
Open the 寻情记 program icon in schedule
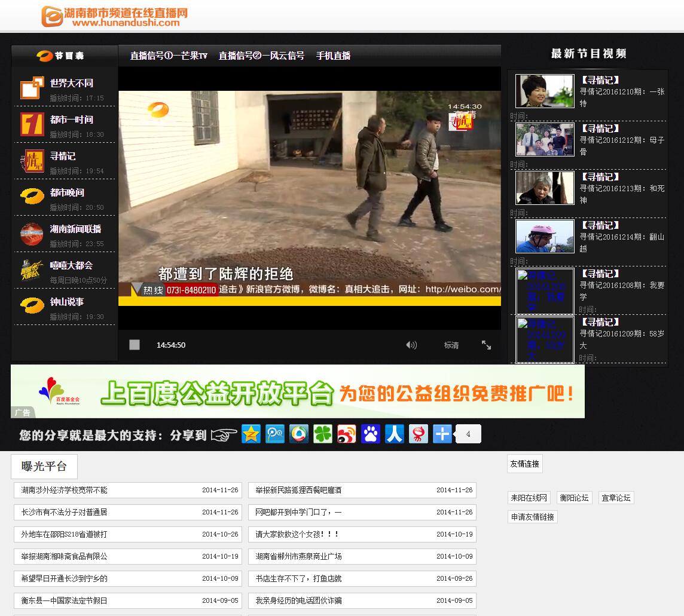[x=32, y=161]
